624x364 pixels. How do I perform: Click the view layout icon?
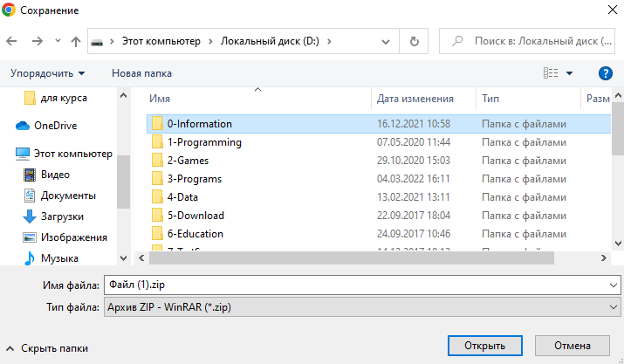pyautogui.click(x=550, y=73)
